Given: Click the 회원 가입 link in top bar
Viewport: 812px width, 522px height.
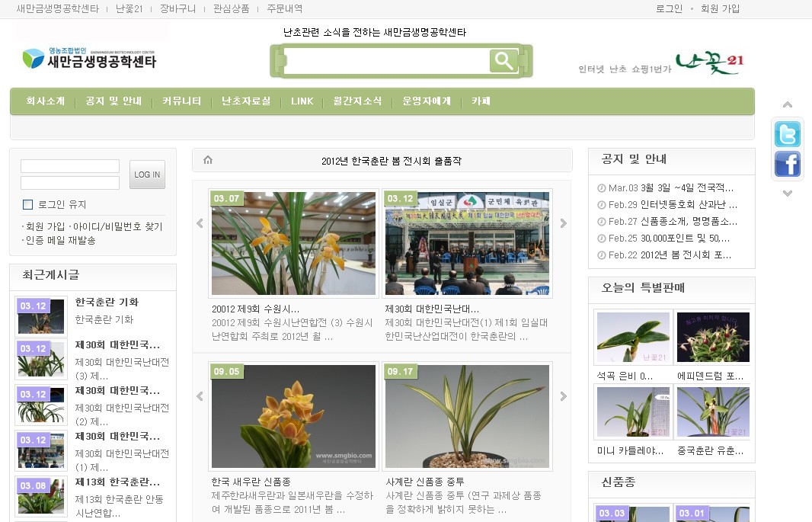Looking at the screenshot, I should click(720, 9).
